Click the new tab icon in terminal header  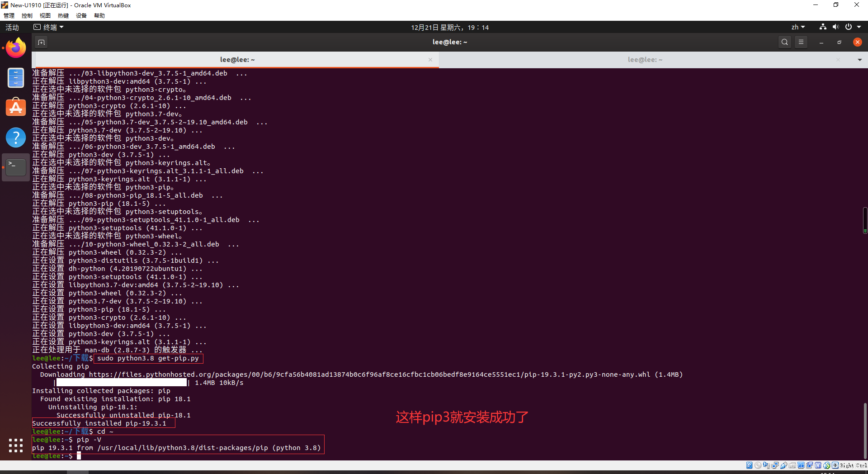pyautogui.click(x=41, y=42)
